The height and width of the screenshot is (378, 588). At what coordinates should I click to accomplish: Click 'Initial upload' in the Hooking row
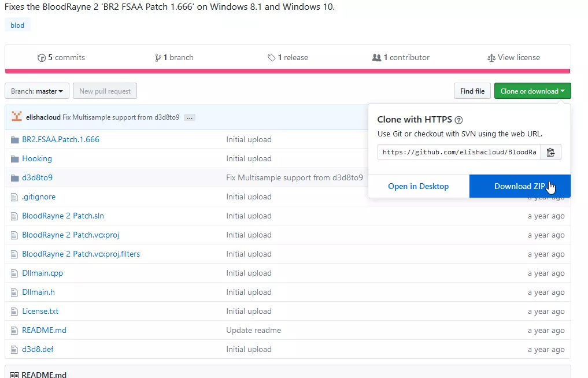coord(249,158)
